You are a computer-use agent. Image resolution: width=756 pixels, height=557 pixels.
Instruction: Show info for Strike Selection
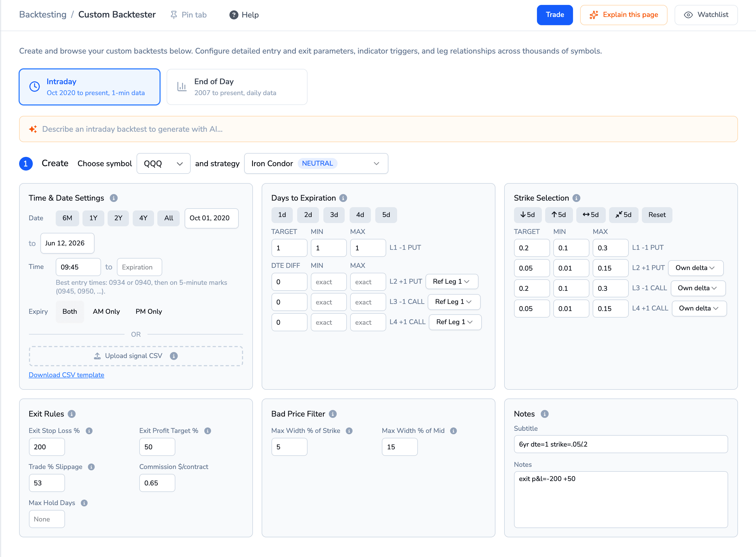pos(576,198)
